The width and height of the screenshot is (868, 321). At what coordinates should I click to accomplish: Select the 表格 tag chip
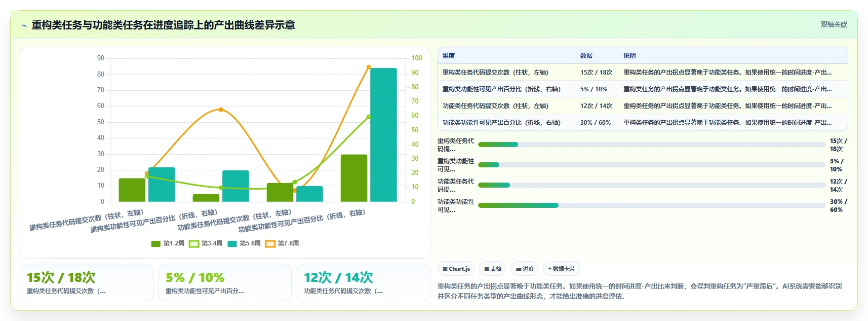coord(493,269)
